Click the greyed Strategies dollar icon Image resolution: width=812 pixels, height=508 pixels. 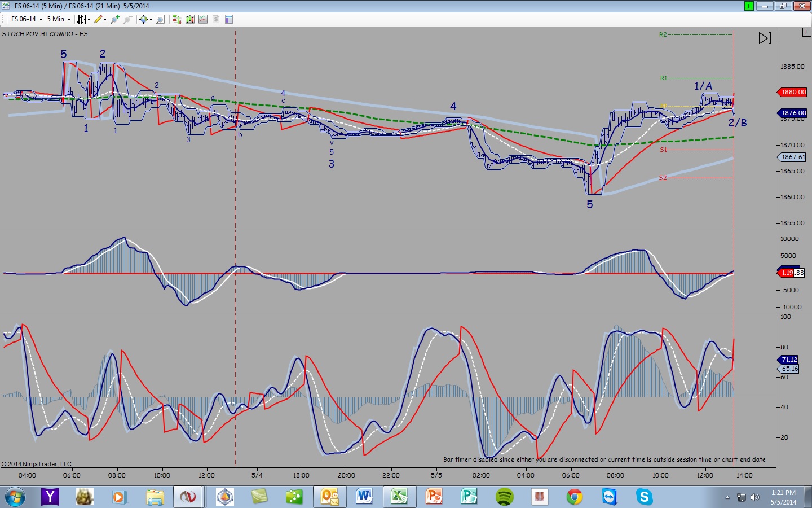click(215, 19)
